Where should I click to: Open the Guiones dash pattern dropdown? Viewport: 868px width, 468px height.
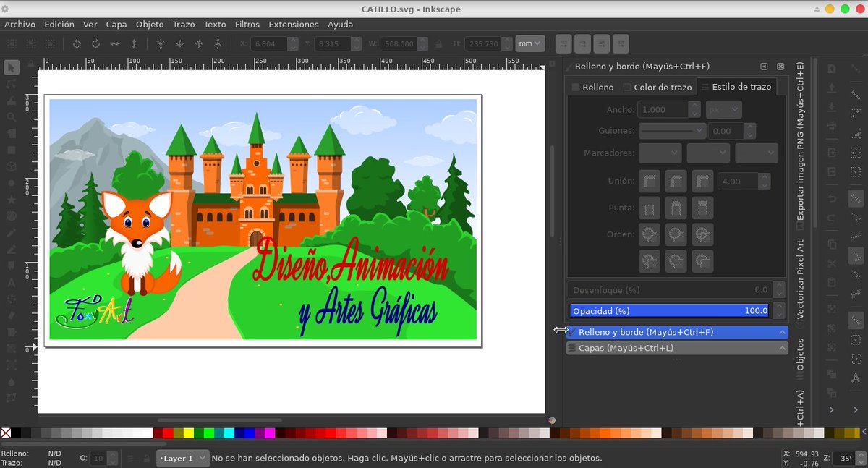(x=672, y=131)
